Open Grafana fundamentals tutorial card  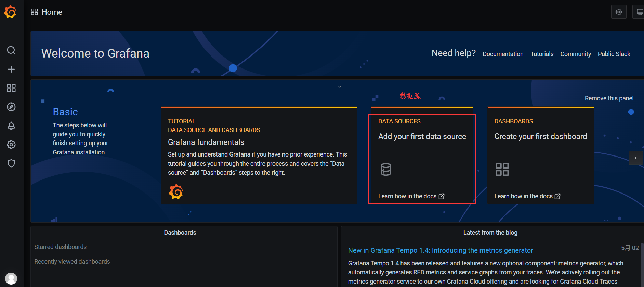tap(259, 155)
